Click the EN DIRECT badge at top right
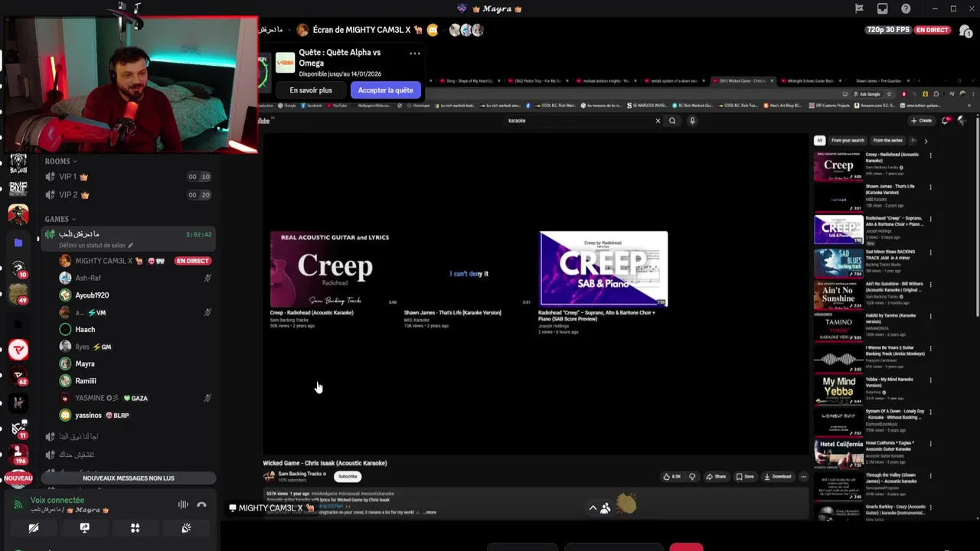This screenshot has width=980, height=551. 932,30
